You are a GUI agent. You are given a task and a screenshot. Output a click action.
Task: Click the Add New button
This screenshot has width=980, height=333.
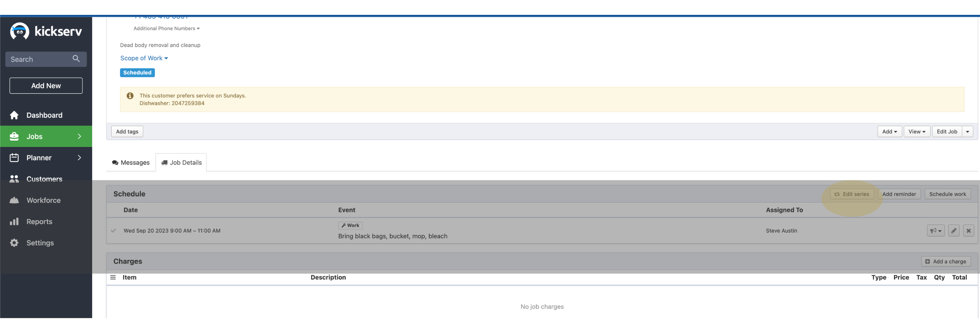click(46, 86)
